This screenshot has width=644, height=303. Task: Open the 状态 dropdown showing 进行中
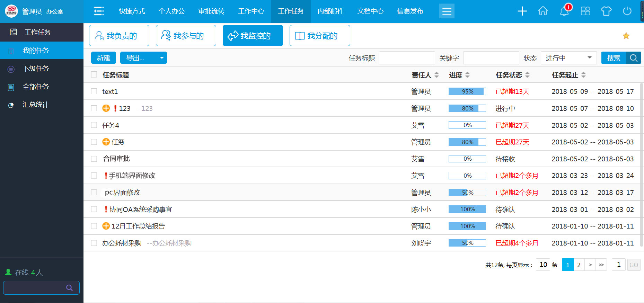tap(568, 58)
